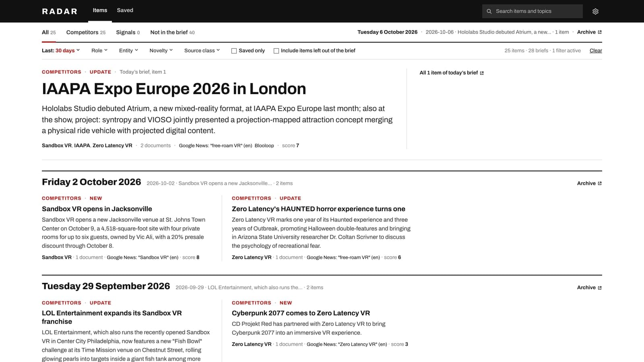Open the settings gear icon

[x=595, y=11]
